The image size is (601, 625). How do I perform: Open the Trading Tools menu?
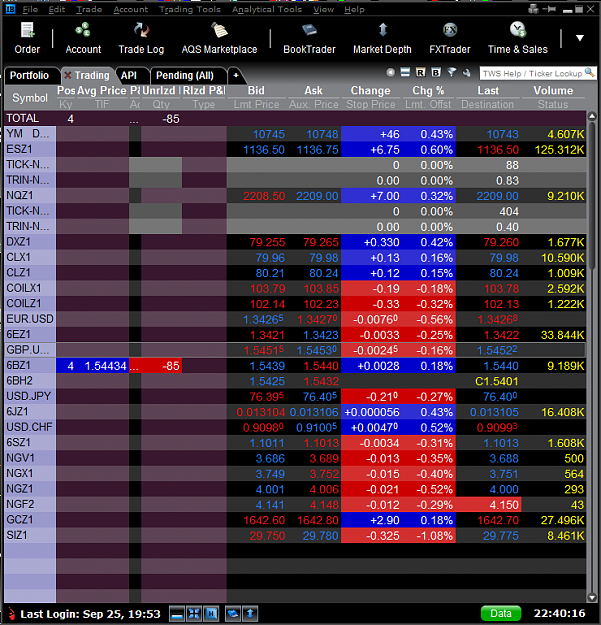tap(190, 9)
